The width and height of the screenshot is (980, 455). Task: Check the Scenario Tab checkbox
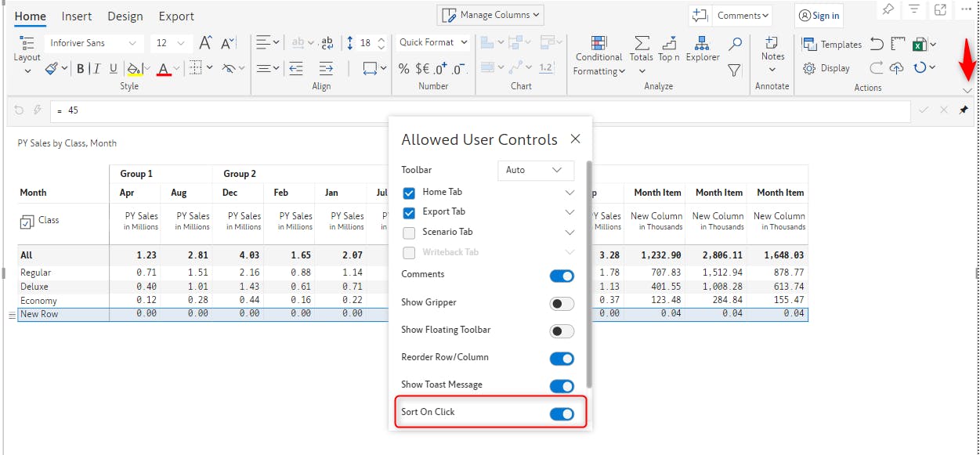409,233
